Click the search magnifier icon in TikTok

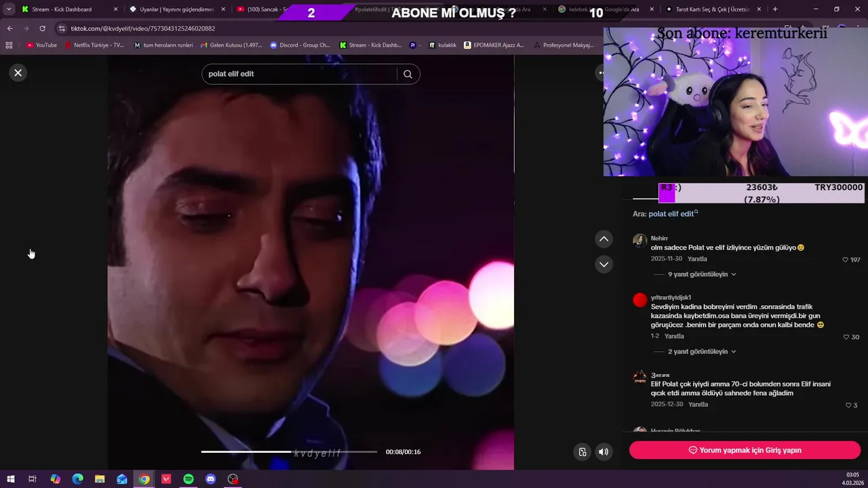(x=408, y=74)
